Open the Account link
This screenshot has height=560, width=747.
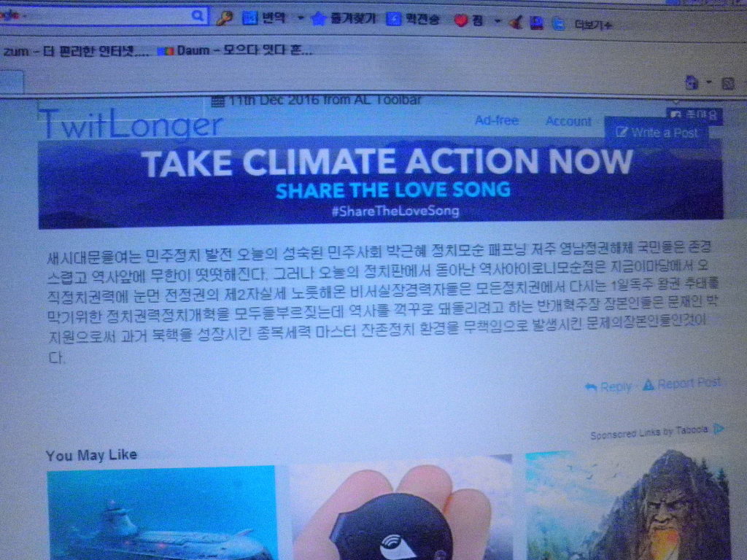tap(568, 121)
